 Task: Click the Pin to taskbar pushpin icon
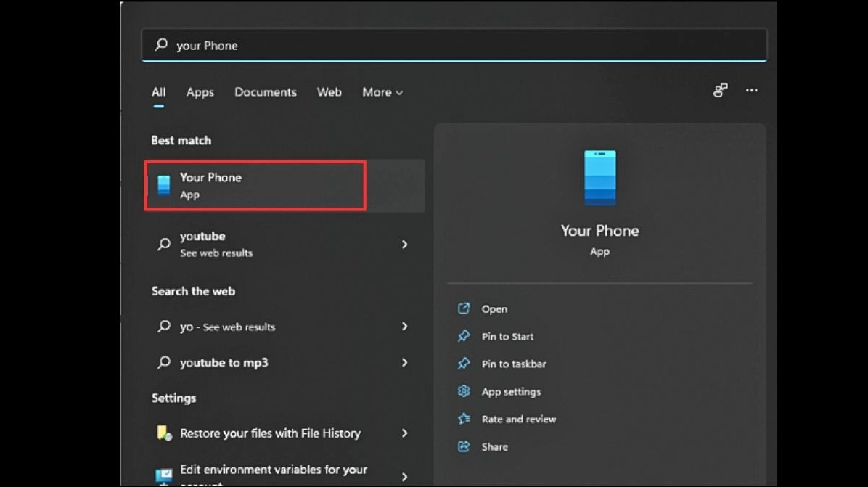click(464, 364)
